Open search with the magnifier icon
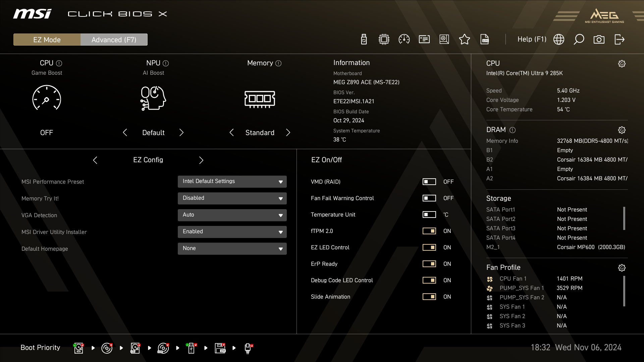The height and width of the screenshot is (362, 644). click(579, 40)
